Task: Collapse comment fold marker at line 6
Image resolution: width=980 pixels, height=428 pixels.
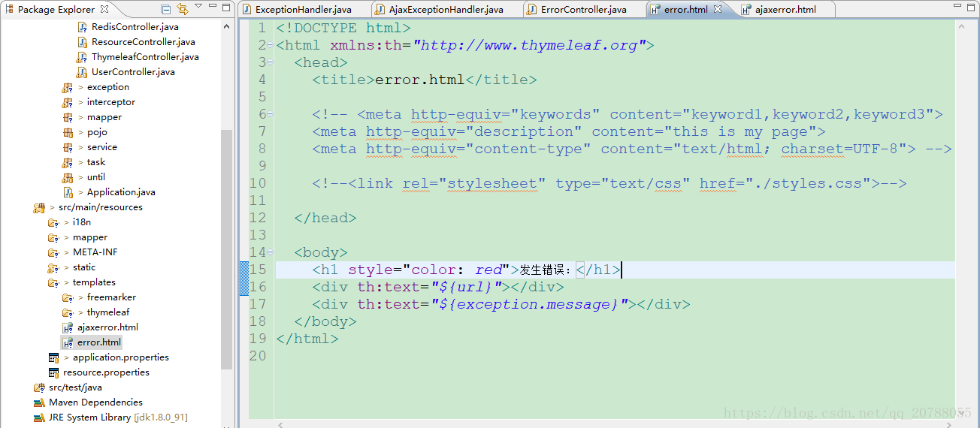Action: coord(271,114)
